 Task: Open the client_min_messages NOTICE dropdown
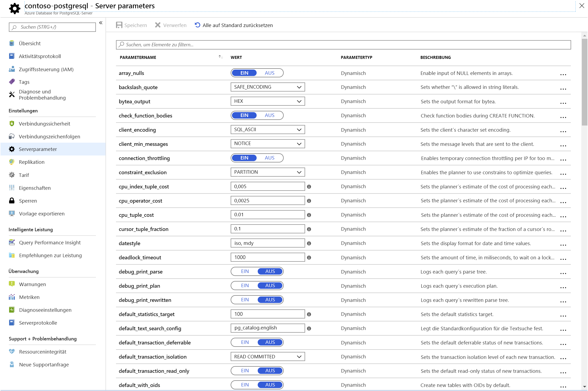point(268,144)
